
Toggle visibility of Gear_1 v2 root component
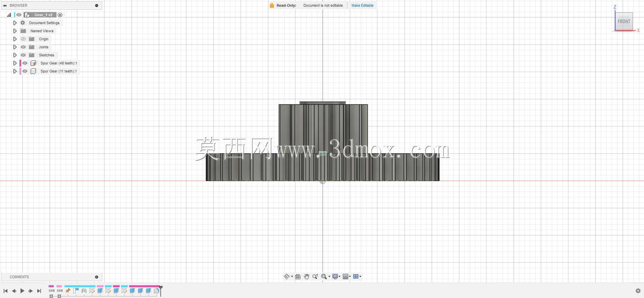[19, 15]
